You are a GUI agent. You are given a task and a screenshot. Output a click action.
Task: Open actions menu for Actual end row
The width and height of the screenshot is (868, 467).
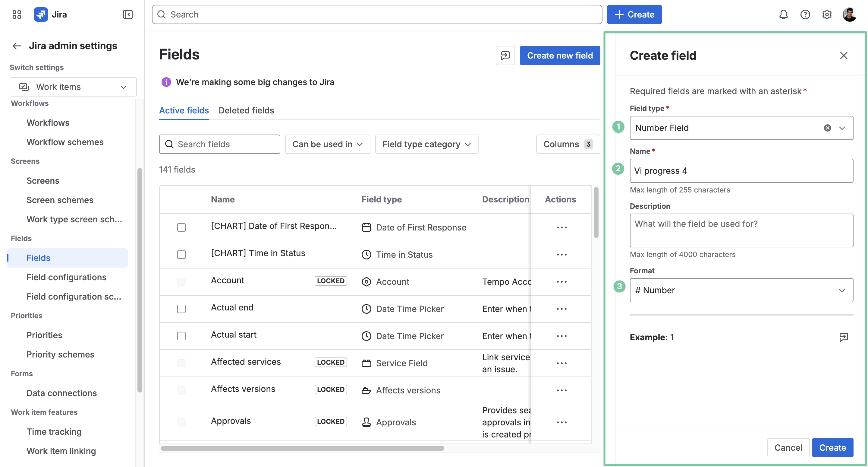pyautogui.click(x=561, y=309)
